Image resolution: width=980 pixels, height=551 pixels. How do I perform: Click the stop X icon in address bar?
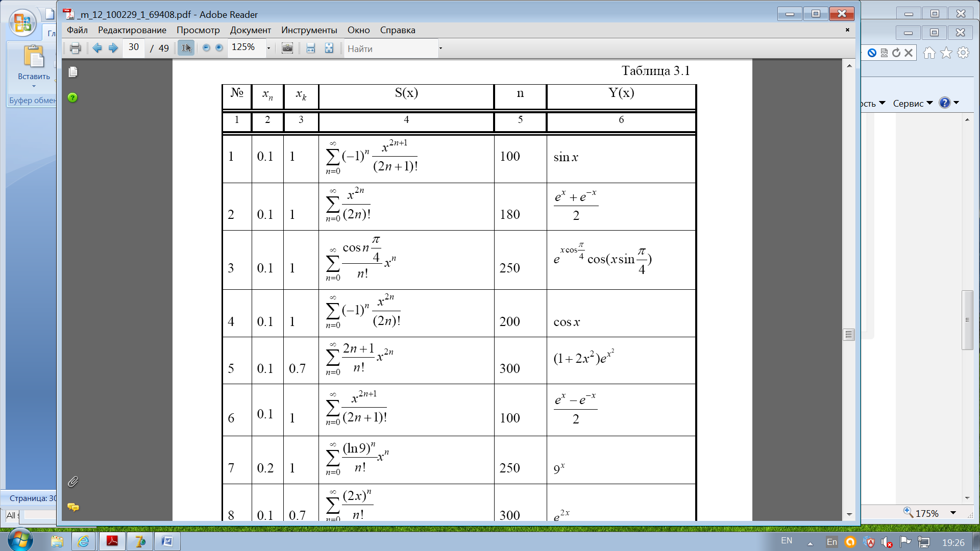click(x=909, y=53)
